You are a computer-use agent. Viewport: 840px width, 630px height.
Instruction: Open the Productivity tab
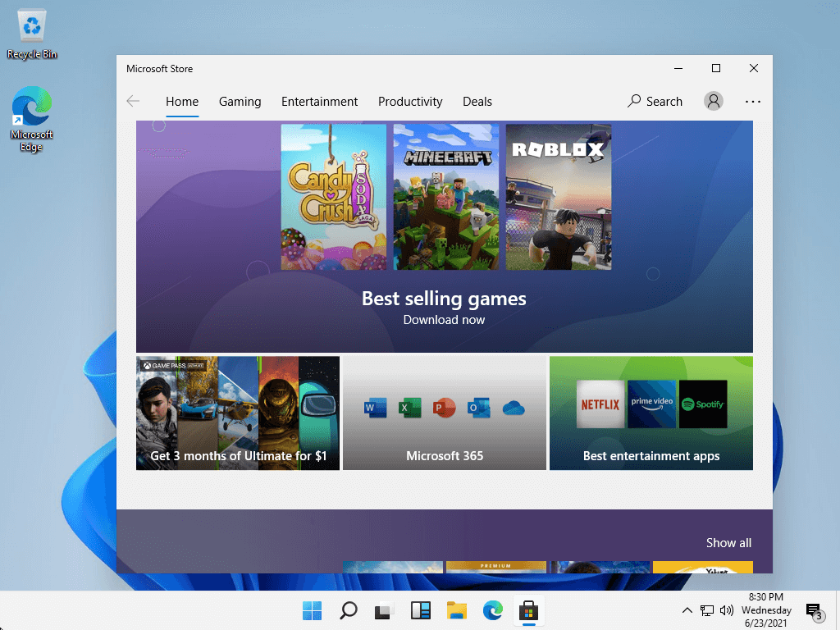[x=410, y=101]
